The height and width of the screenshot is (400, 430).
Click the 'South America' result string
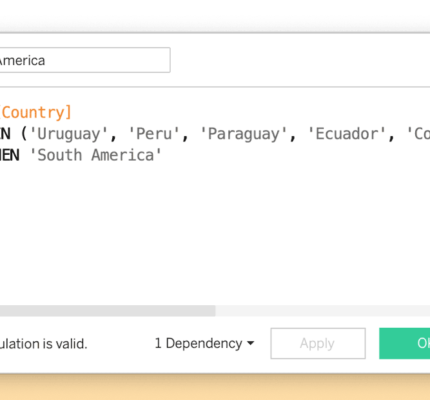coord(96,155)
